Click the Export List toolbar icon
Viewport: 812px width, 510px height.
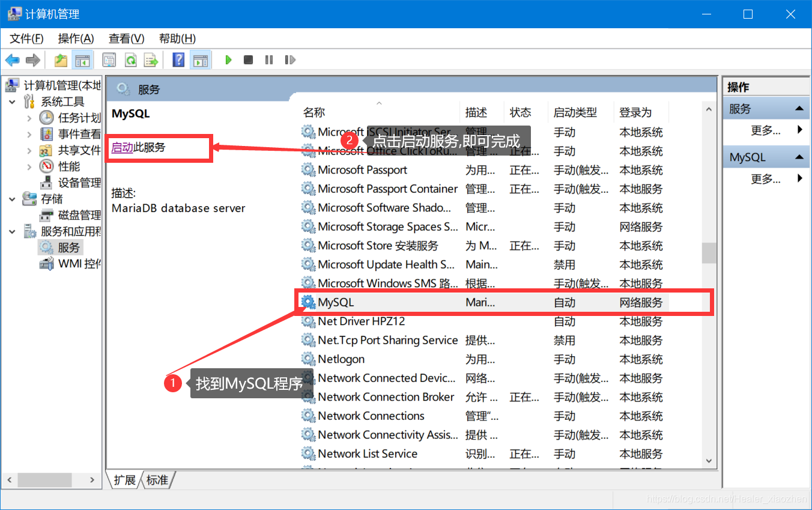(x=151, y=60)
